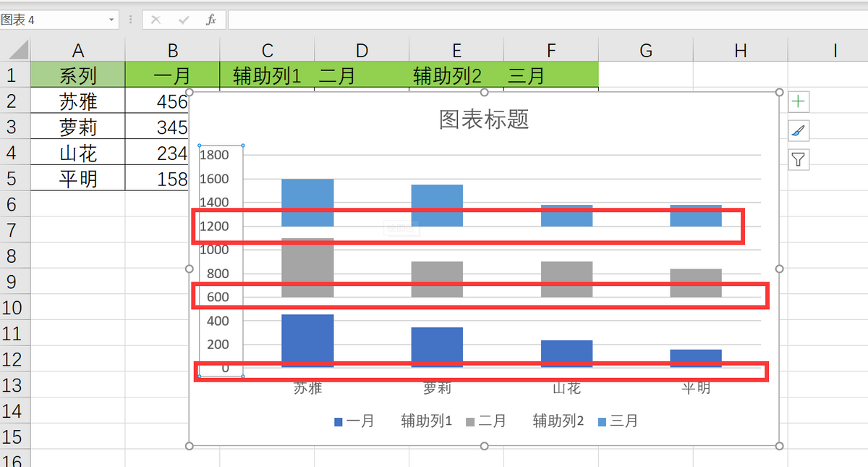Click cell containing 系列
Image resolution: width=868 pixels, height=467 pixels.
pos(78,75)
